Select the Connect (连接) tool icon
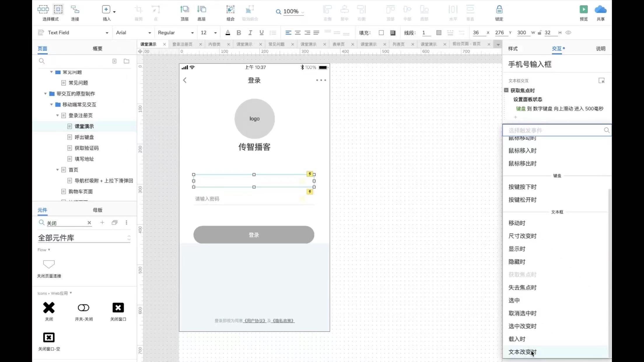 click(75, 10)
